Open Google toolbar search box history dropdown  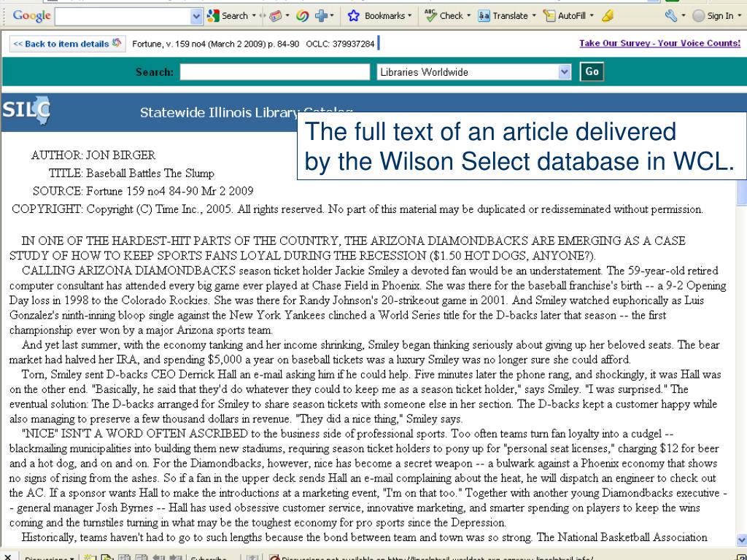[x=196, y=16]
